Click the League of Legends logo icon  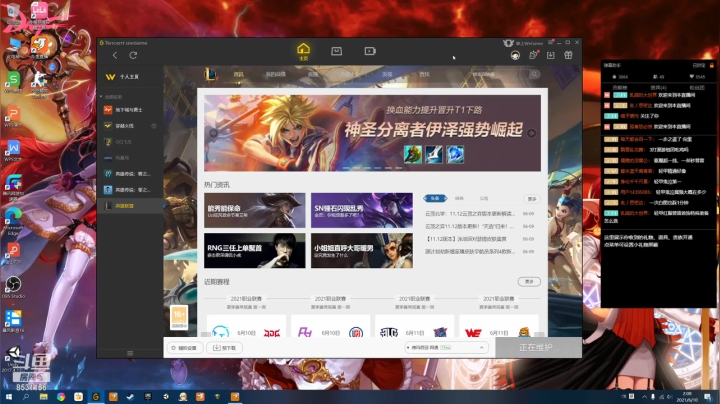210,74
